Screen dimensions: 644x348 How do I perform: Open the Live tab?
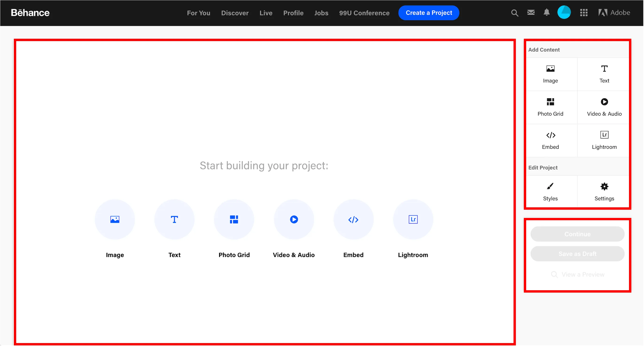[266, 12]
